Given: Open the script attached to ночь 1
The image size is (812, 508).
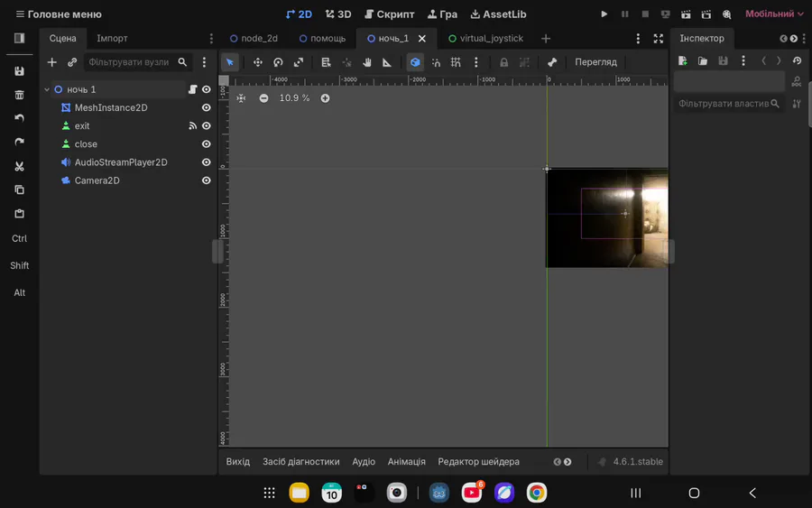Looking at the screenshot, I should [192, 89].
